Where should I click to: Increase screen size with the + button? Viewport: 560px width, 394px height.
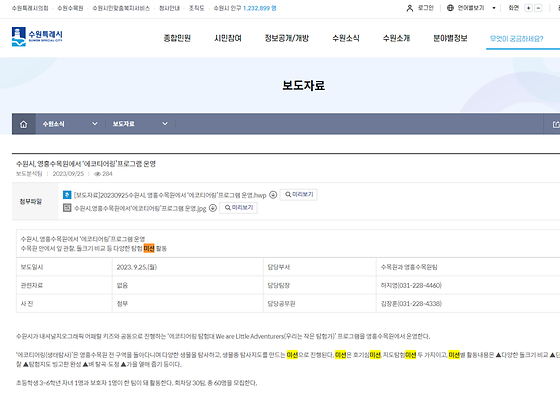pyautogui.click(x=528, y=8)
